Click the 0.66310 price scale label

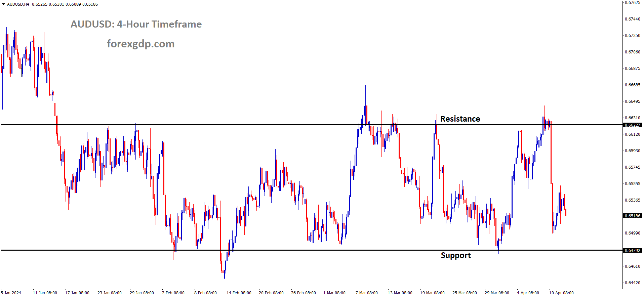coord(633,118)
